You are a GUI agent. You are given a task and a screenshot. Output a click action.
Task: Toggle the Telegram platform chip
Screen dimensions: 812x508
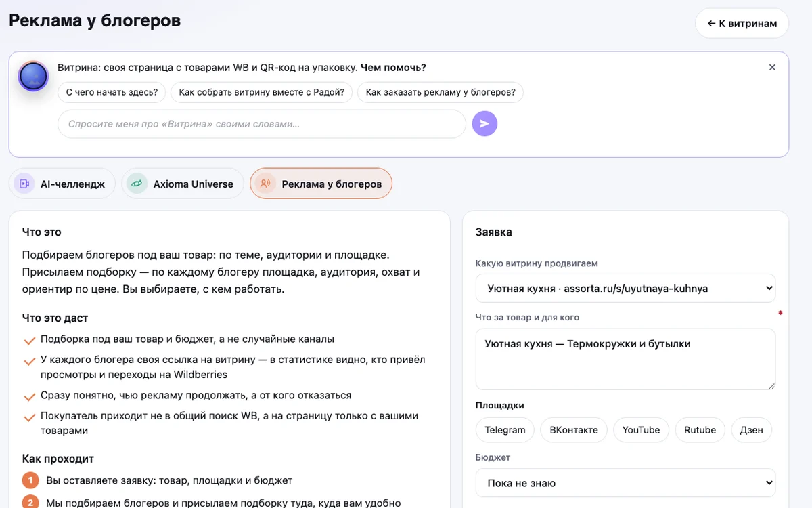505,430
